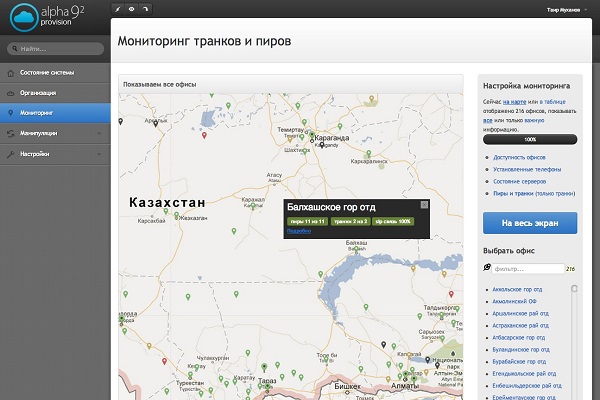Click the 216 office count next to filter
The width and height of the screenshot is (600, 400).
[570, 269]
